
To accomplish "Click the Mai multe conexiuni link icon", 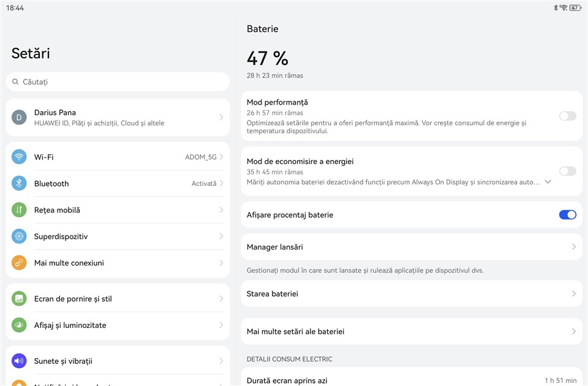I will 19,263.
